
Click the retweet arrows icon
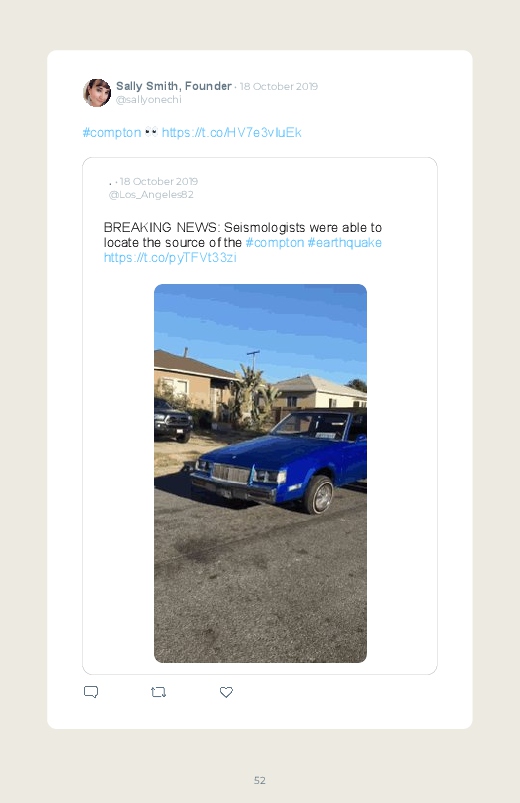(158, 692)
